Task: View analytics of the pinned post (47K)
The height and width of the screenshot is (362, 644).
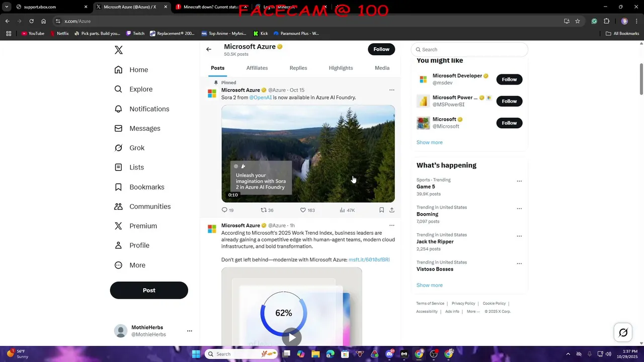Action: tap(347, 210)
